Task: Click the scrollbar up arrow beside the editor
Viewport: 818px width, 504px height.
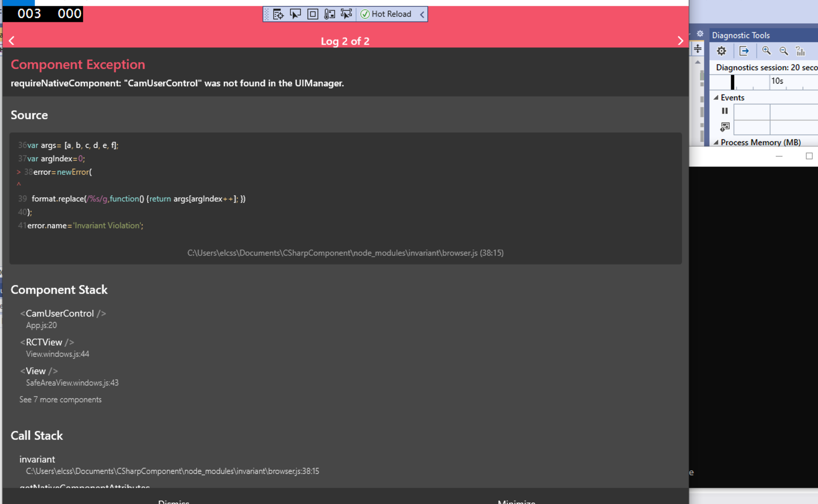Action: 698,62
